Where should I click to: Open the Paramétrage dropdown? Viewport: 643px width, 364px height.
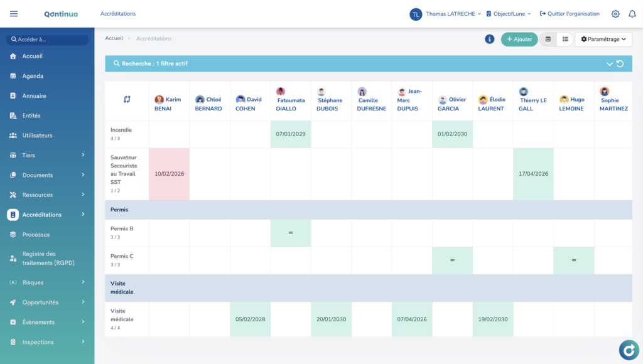(603, 39)
